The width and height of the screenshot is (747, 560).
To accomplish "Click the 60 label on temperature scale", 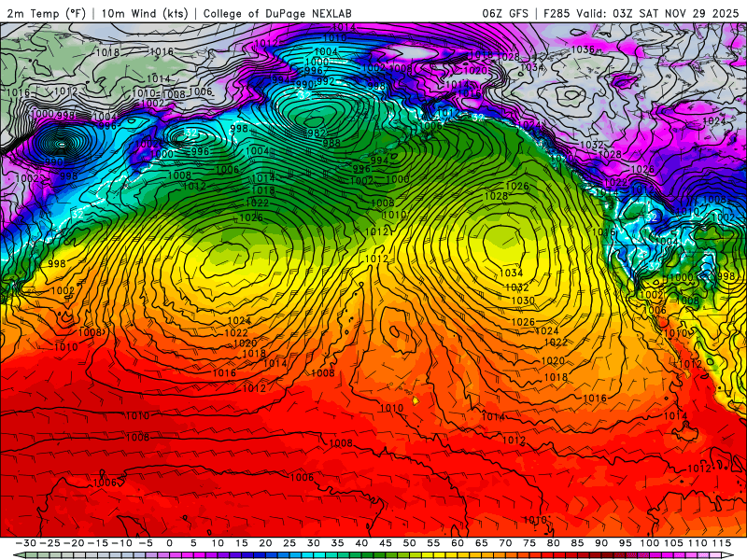I will click(x=458, y=543).
